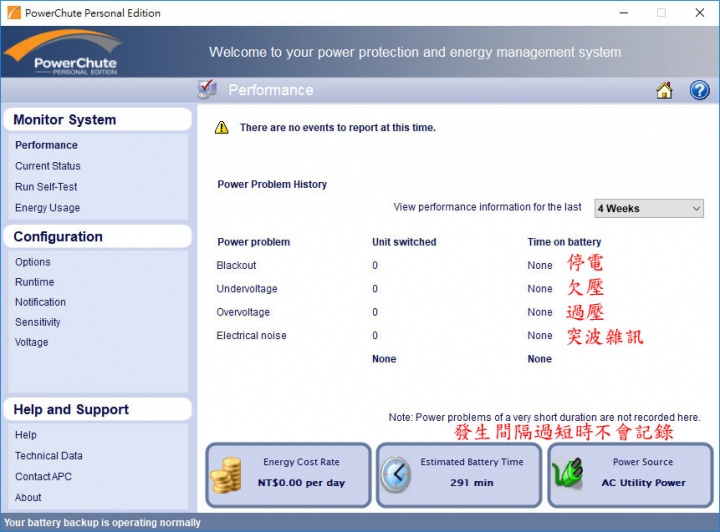This screenshot has width=720, height=532.
Task: Click the battery backup operating normally status text
Action: 102,523
